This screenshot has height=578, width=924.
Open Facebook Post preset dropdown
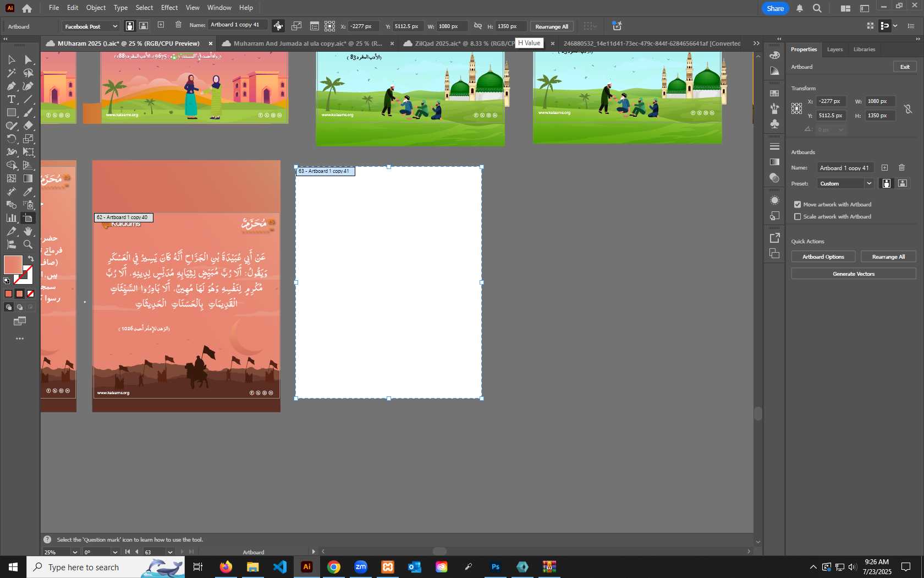(x=90, y=26)
